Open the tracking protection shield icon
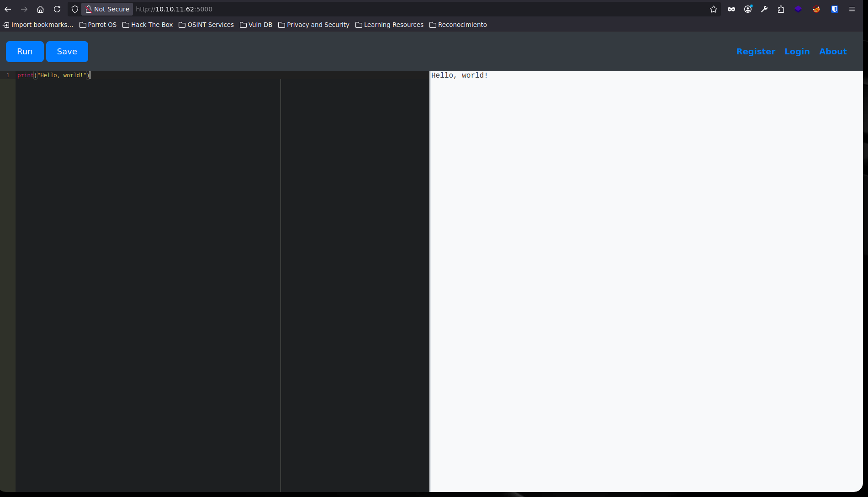 tap(75, 9)
